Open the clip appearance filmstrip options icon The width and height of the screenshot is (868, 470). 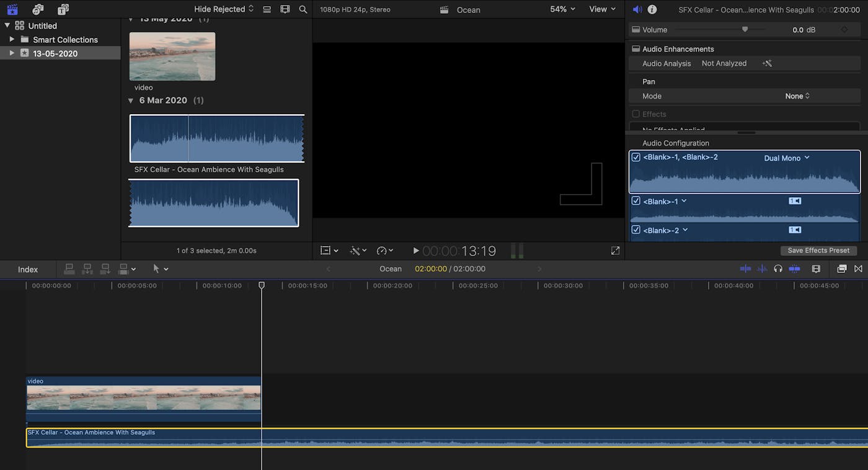[x=285, y=9]
